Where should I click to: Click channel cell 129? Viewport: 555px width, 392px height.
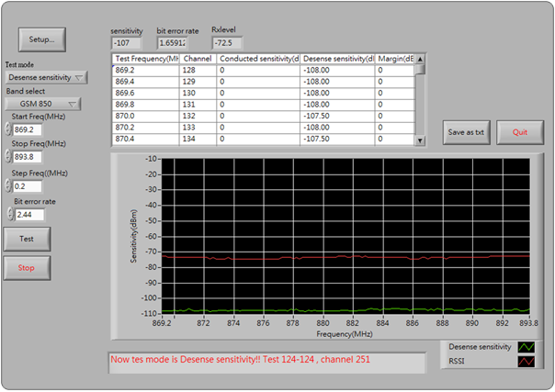tap(198, 82)
